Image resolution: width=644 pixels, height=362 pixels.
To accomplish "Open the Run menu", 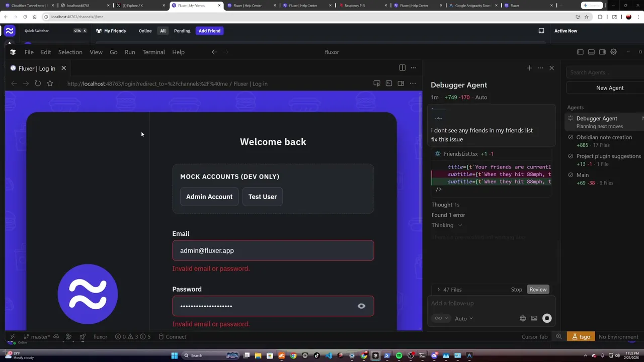I will pos(130,52).
